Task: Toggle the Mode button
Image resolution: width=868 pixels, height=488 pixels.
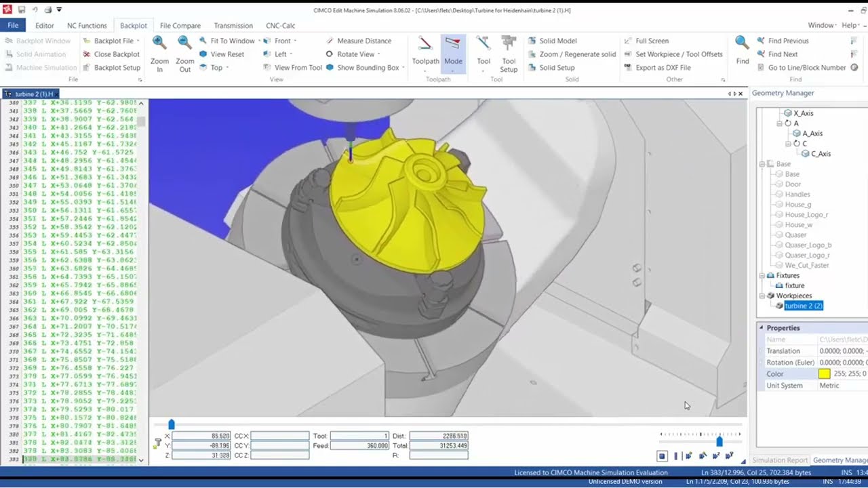Action: click(453, 54)
